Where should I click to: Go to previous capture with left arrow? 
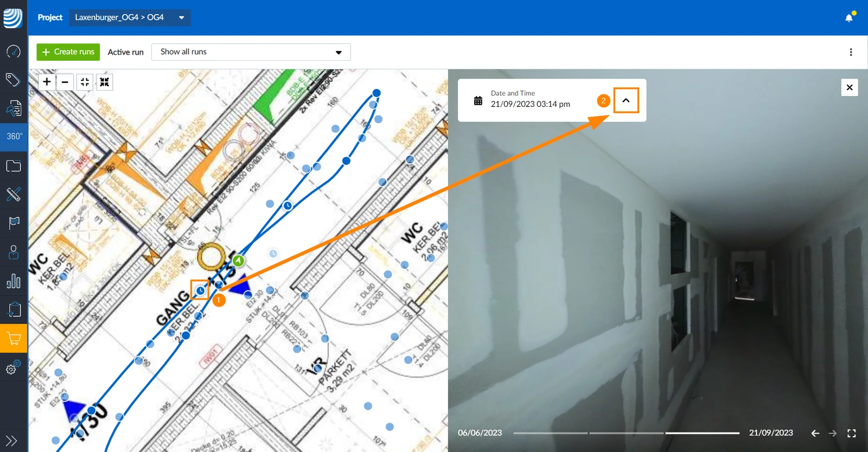coord(815,433)
